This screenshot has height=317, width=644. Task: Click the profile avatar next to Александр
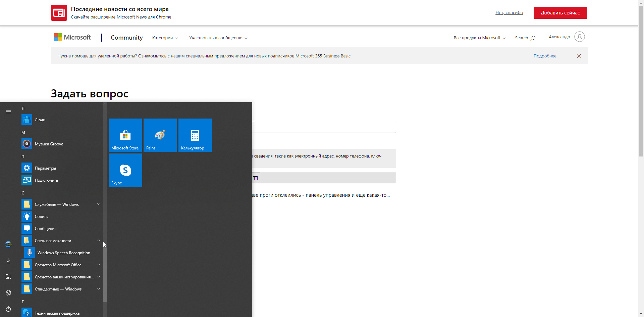[580, 37]
